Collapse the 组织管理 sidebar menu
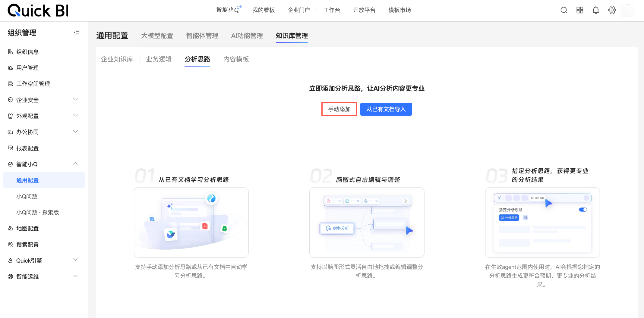The height and width of the screenshot is (318, 644). pos(77,33)
